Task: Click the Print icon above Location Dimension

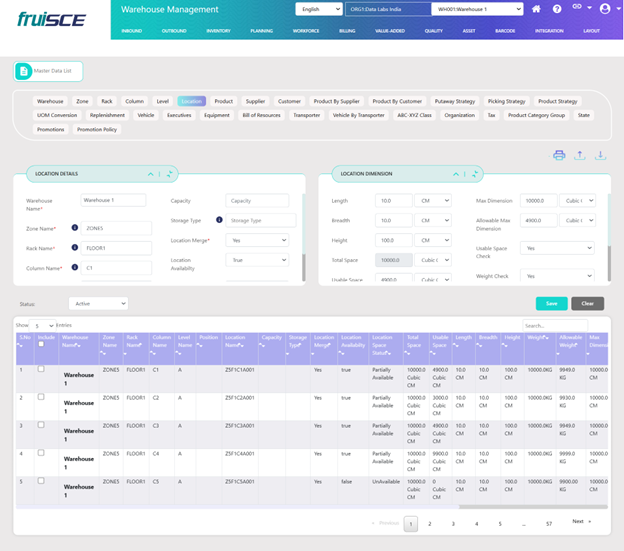Action: 559,155
